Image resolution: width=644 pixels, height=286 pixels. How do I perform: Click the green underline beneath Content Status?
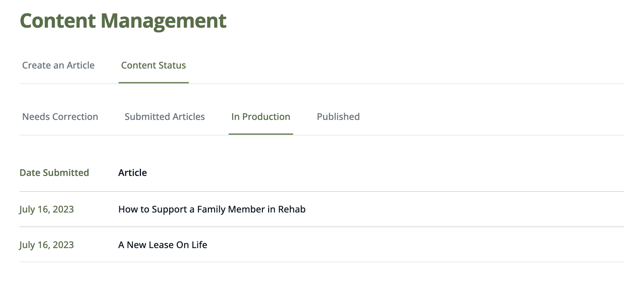coord(154,82)
